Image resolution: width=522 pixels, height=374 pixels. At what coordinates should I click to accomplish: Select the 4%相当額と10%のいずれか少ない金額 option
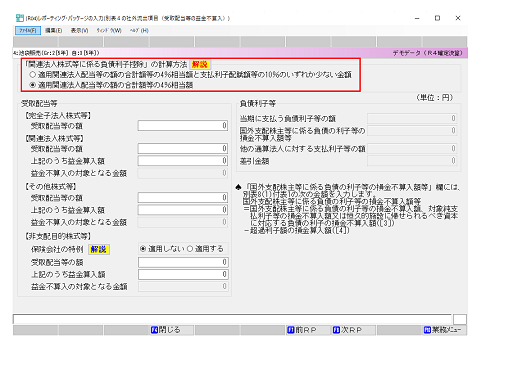[x=191, y=75]
